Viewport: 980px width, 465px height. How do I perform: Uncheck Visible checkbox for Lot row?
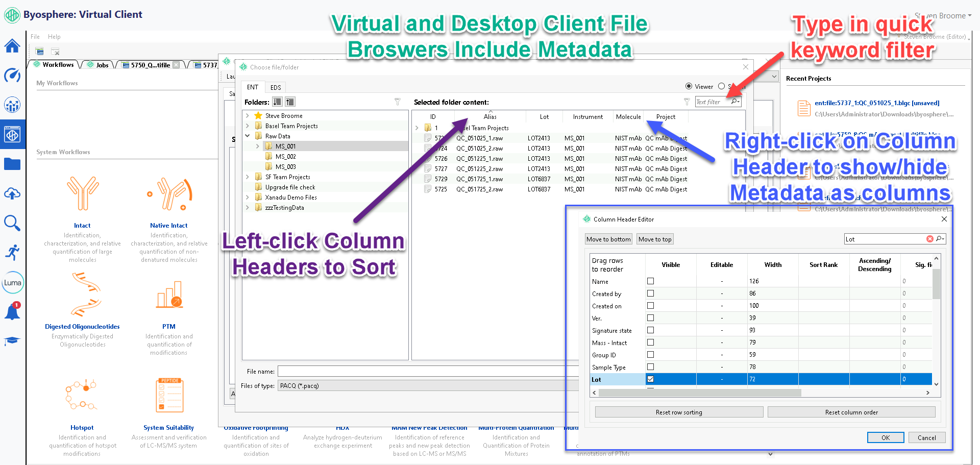[x=650, y=379]
